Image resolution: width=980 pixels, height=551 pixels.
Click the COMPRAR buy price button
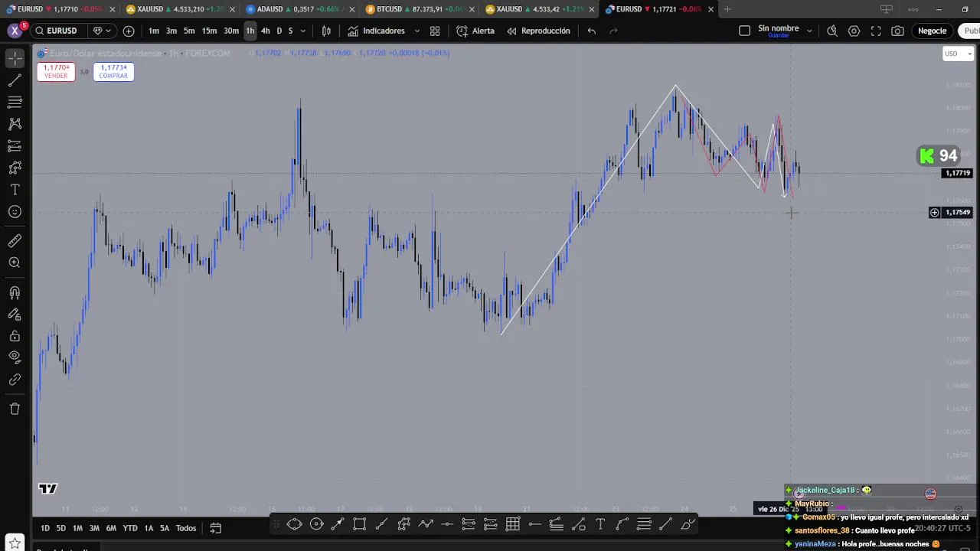113,71
